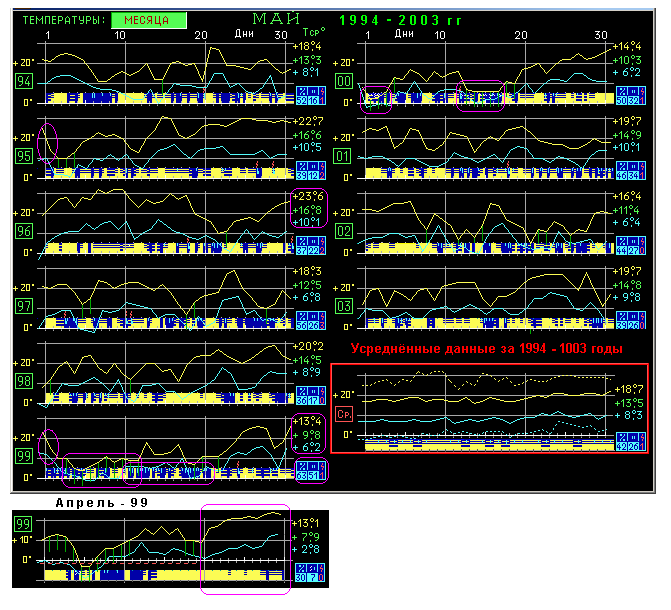Click the green МАЙ title
This screenshot has width=671, height=610.
(274, 19)
